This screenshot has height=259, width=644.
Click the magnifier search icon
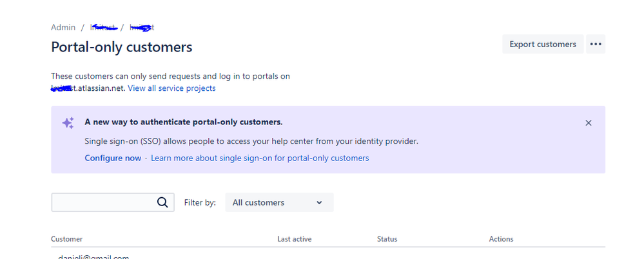pos(162,202)
